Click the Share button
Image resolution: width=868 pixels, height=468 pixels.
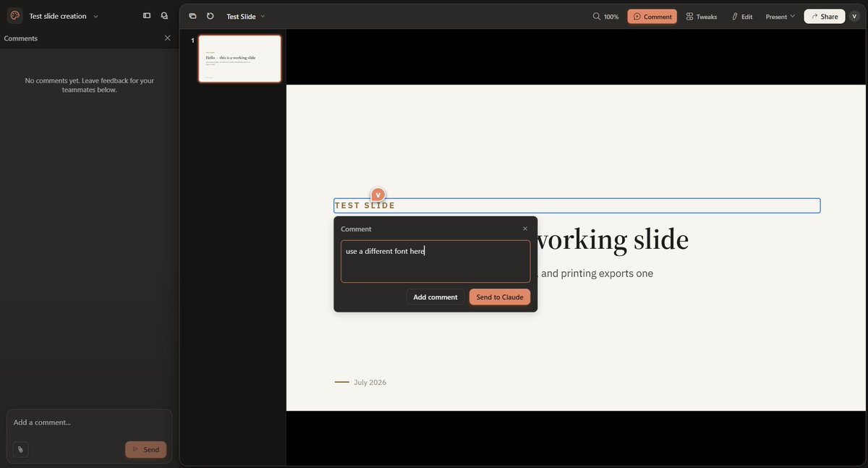tap(825, 17)
